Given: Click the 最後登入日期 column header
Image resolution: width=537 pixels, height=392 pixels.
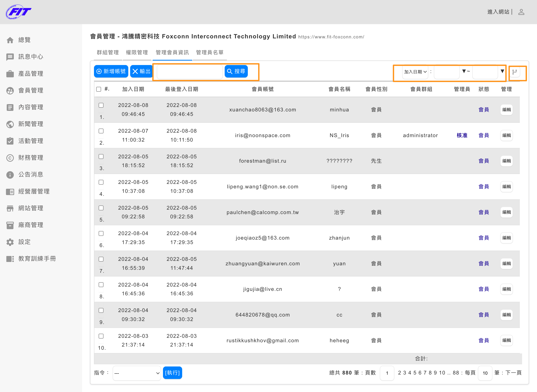Looking at the screenshot, I should (182, 89).
